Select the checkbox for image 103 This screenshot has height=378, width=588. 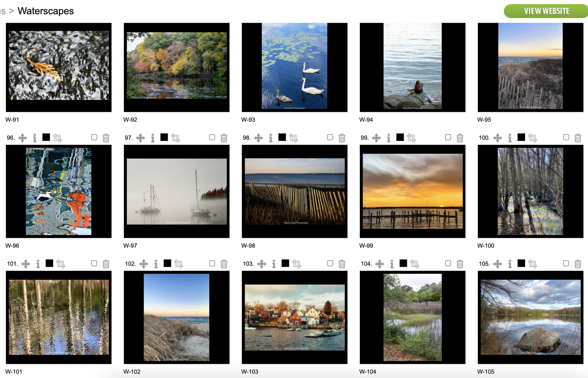(x=330, y=263)
